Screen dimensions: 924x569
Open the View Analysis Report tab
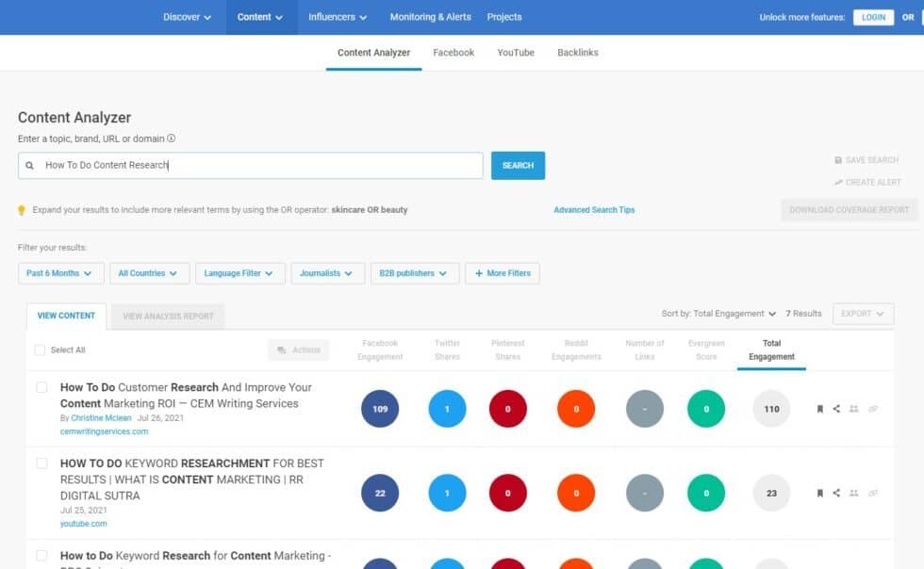168,317
